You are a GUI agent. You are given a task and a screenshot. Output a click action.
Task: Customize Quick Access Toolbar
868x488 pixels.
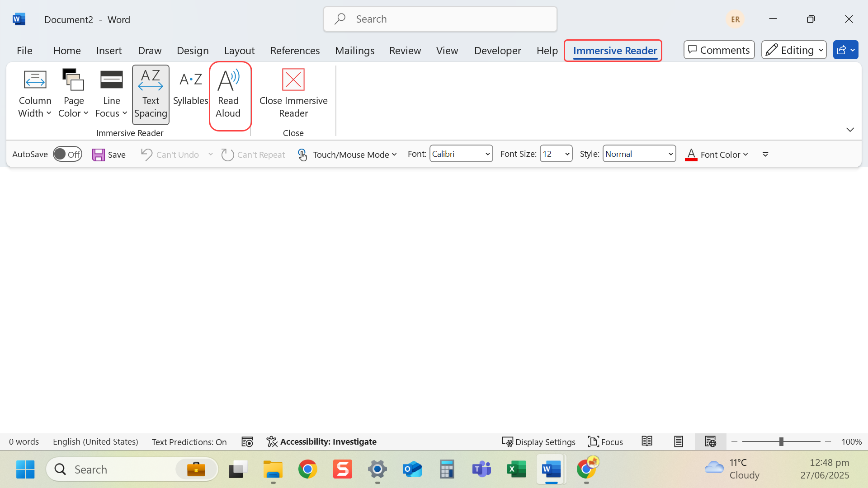click(765, 155)
